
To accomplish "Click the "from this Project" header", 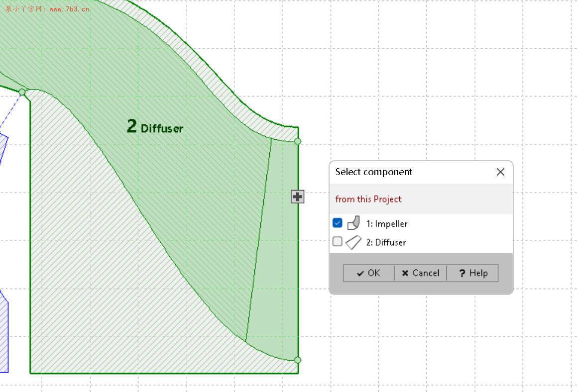I will click(x=368, y=199).
